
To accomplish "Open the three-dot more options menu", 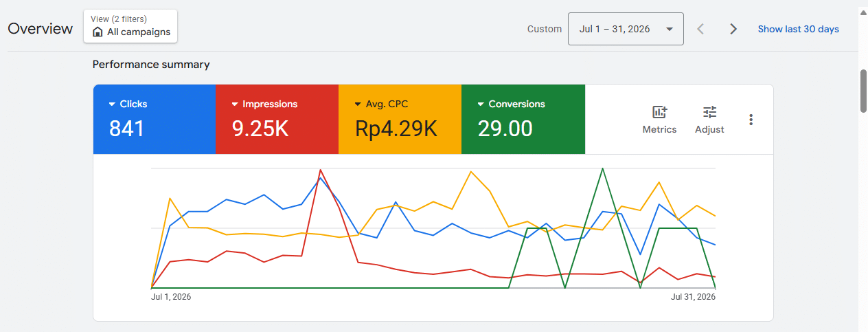I will click(751, 120).
